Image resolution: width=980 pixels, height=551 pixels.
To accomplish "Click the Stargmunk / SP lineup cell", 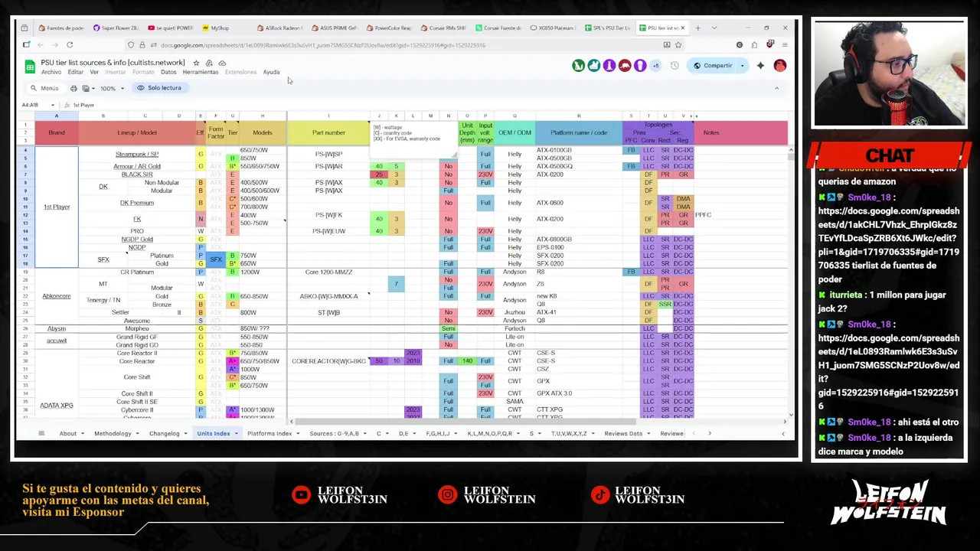I will 137,154.
